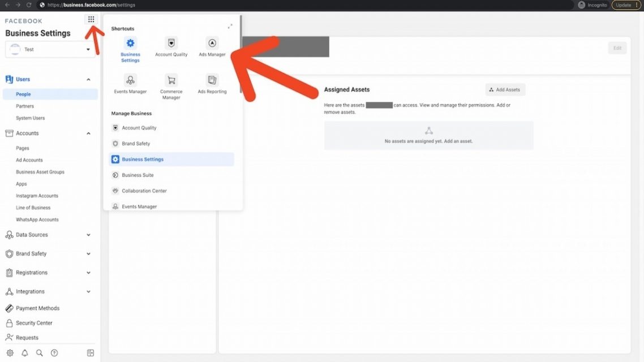Image resolution: width=644 pixels, height=362 pixels.
Task: Expand the Registrations section
Action: tap(88, 273)
